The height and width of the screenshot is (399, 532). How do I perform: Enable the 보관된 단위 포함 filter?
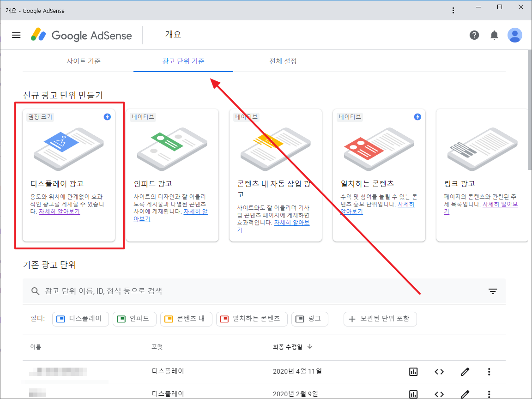coord(380,319)
